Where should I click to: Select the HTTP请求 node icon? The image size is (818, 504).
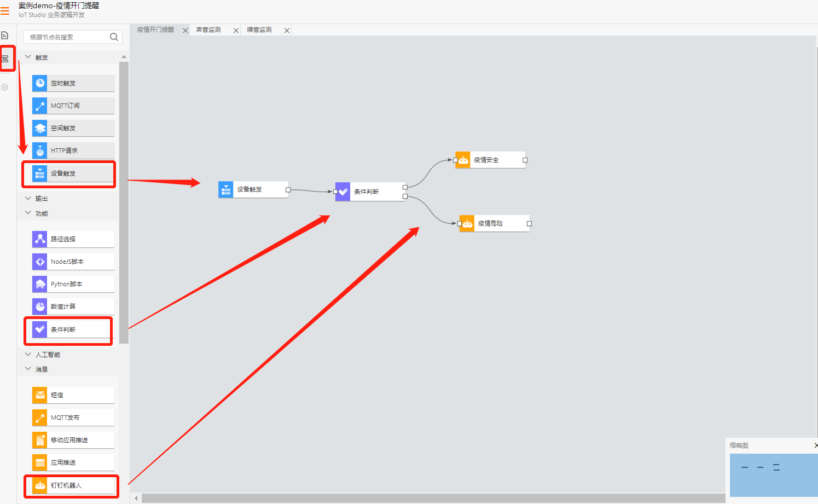tap(40, 150)
